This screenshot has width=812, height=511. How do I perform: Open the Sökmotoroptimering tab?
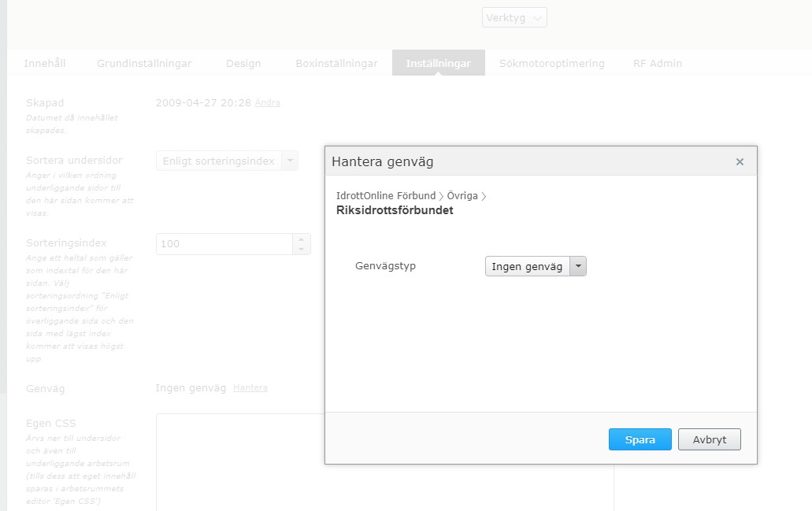click(x=551, y=63)
